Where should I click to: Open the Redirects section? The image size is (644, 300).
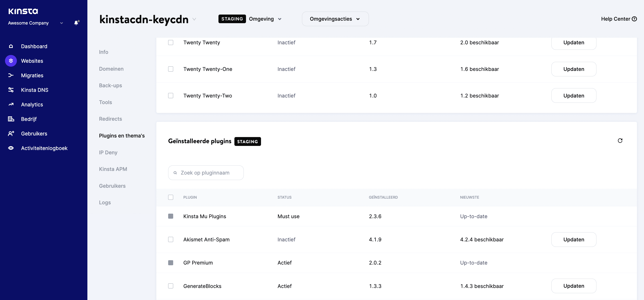110,119
